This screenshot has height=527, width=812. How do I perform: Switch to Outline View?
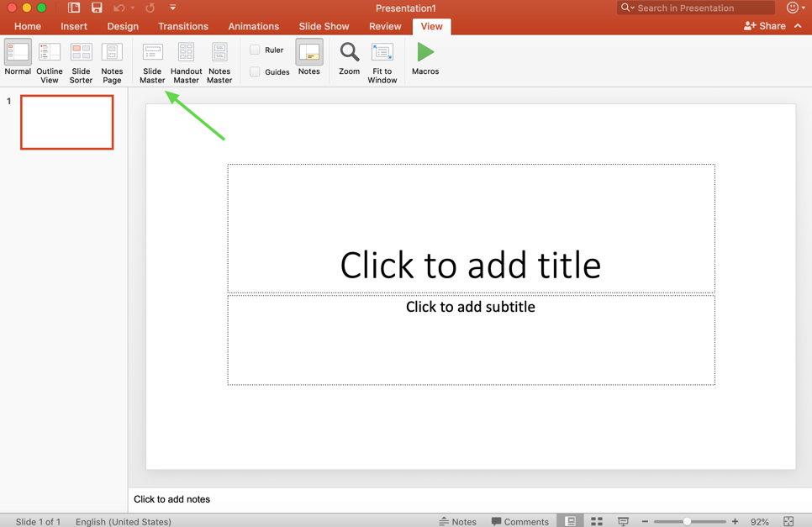(50, 62)
